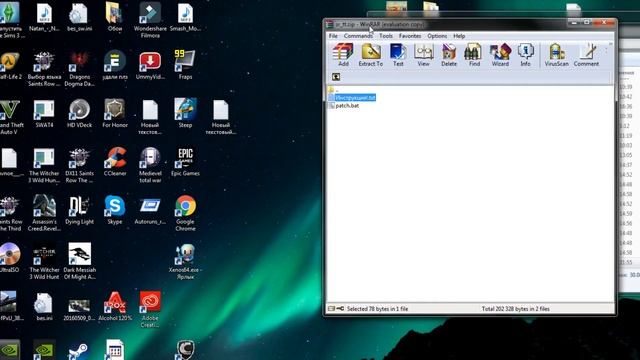Select the Smash_Mo MP3 file icon
Viewport: 640px width, 360px height.
tap(185, 17)
